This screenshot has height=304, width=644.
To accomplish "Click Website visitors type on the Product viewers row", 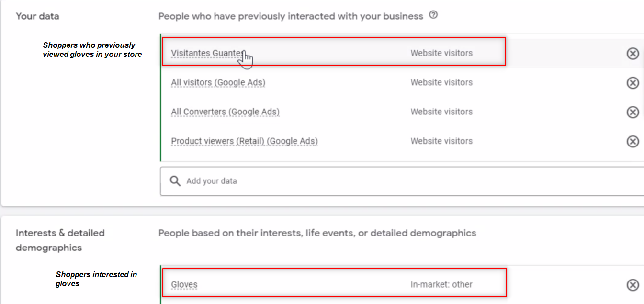I will tap(441, 141).
